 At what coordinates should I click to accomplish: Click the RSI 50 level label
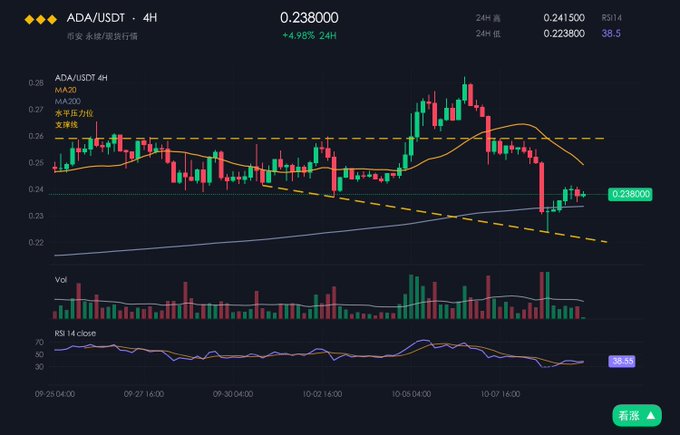tap(39, 354)
